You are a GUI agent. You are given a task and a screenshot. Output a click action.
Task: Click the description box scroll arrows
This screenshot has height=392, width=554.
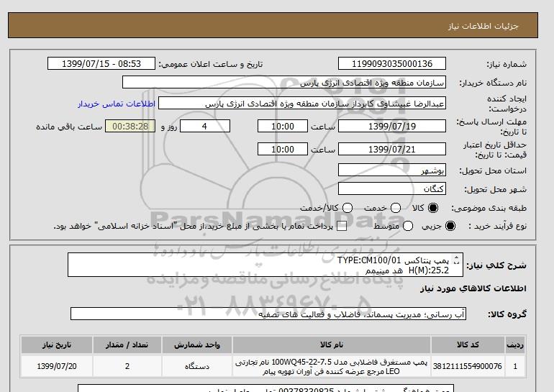tap(456, 260)
